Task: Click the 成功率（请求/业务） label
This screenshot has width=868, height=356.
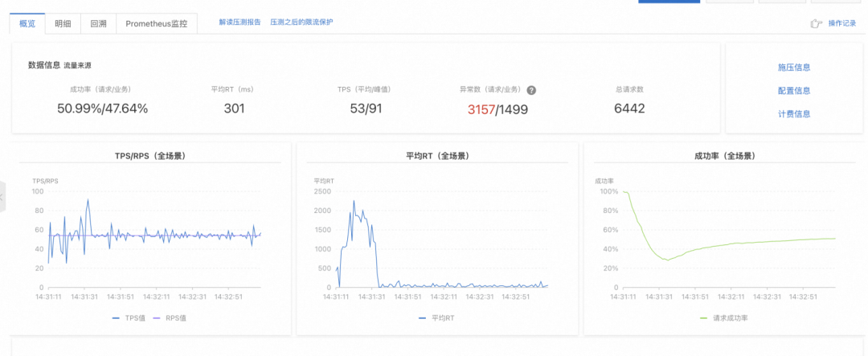Action: point(100,89)
